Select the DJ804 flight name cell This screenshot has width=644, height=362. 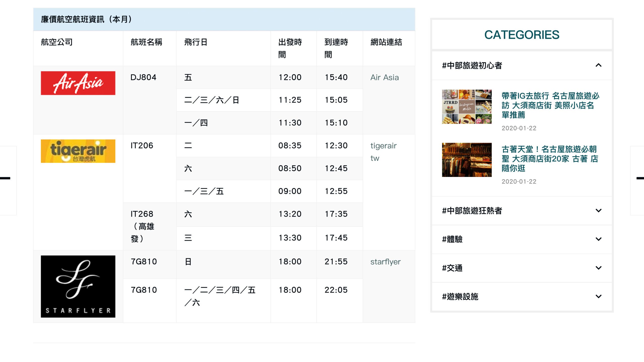click(150, 100)
